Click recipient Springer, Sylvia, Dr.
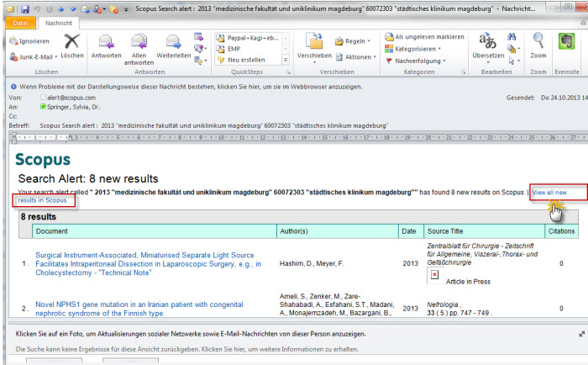This screenshot has height=365, width=588. click(x=74, y=107)
